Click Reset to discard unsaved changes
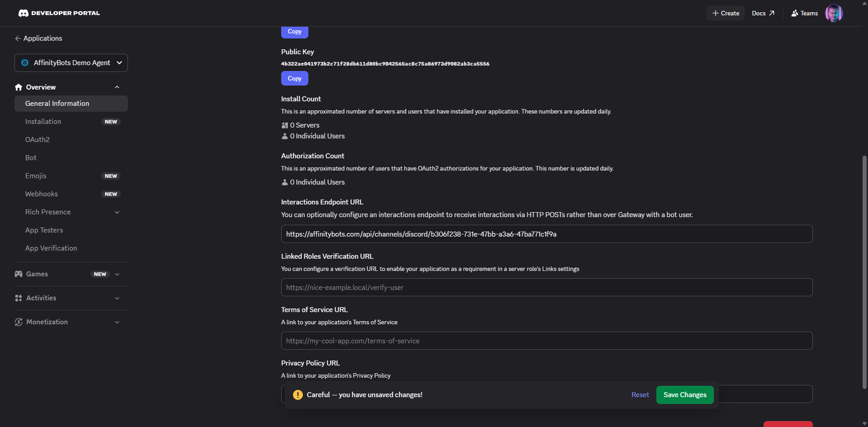This screenshot has height=427, width=868. click(640, 394)
